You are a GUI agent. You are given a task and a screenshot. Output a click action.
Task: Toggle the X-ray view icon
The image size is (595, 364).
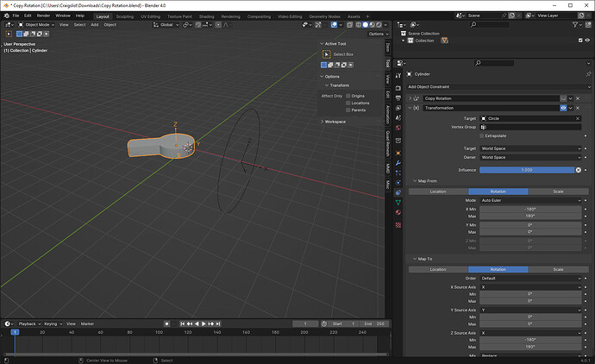349,25
